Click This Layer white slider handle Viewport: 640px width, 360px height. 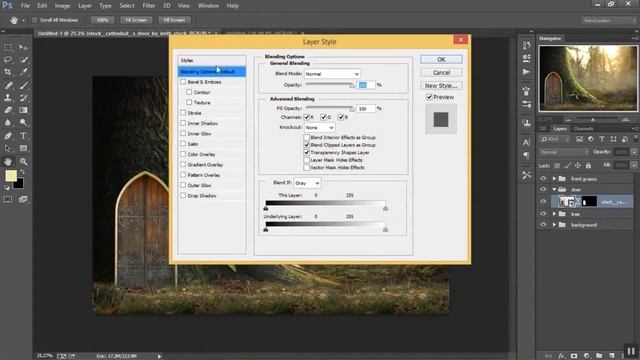[x=385, y=209]
